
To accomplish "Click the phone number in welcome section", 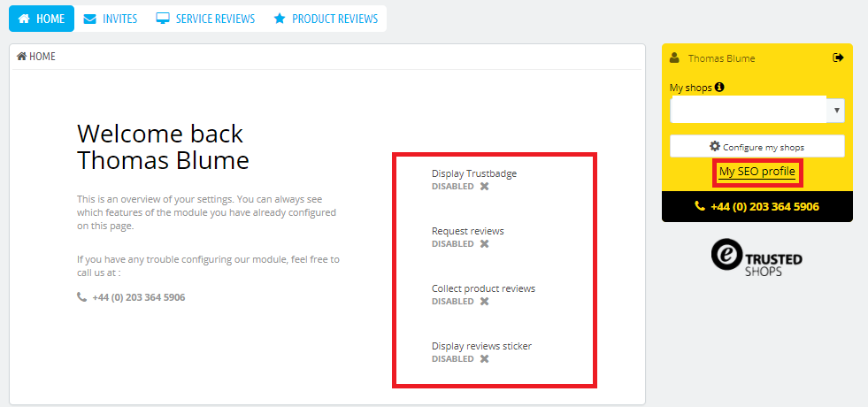I will (x=139, y=297).
